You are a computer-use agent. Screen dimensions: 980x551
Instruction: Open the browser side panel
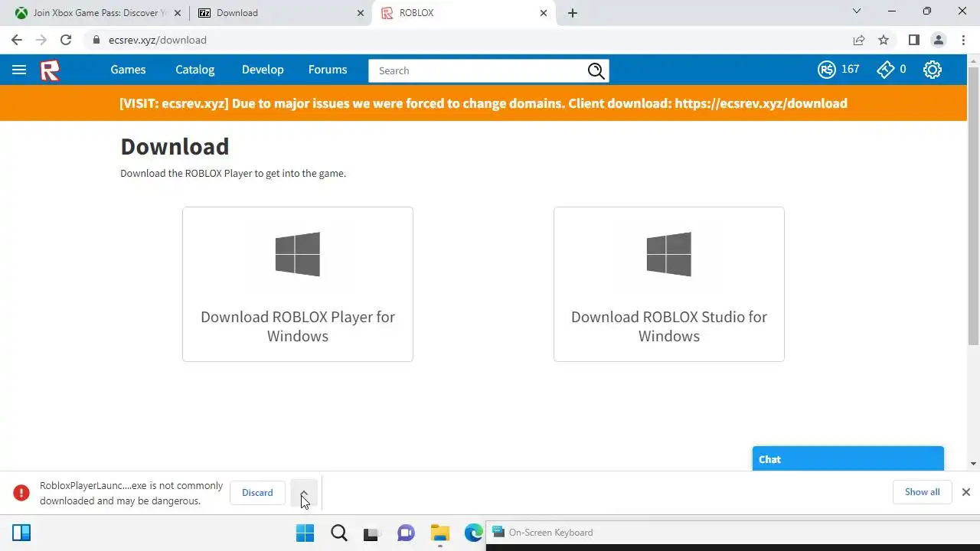pos(913,40)
